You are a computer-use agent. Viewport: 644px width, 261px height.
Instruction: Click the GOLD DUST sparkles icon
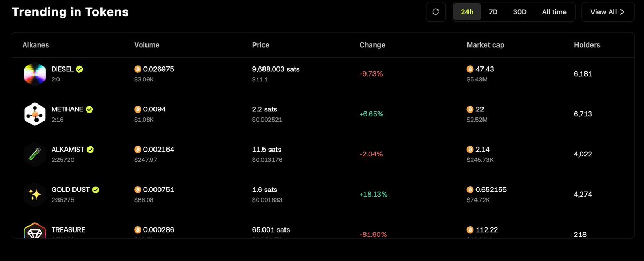pyautogui.click(x=35, y=195)
